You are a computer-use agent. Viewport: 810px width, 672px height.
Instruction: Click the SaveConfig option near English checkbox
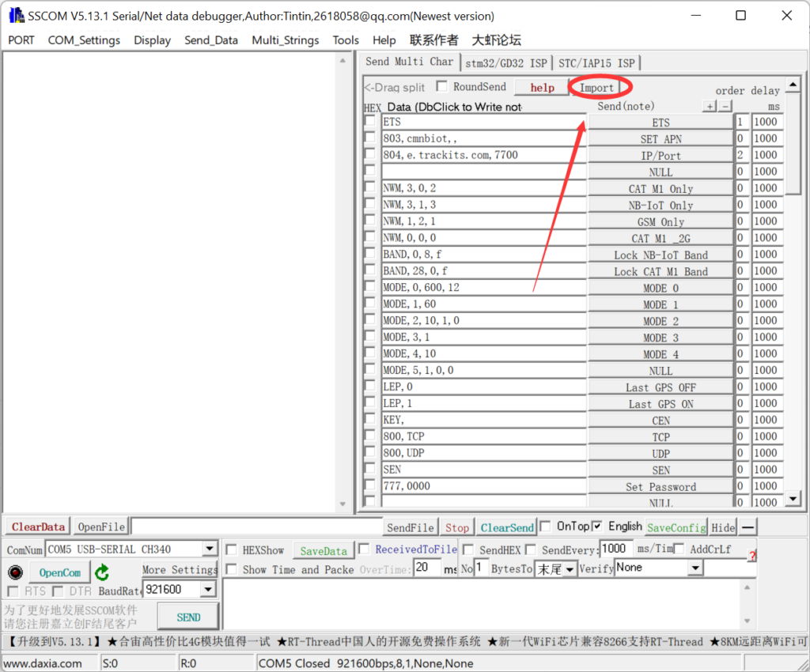676,527
